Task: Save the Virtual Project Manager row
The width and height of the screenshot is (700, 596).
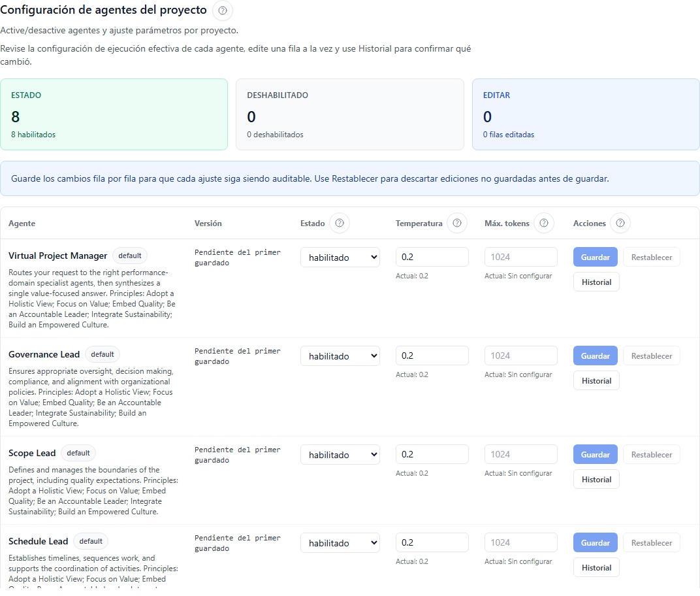Action: coord(595,257)
